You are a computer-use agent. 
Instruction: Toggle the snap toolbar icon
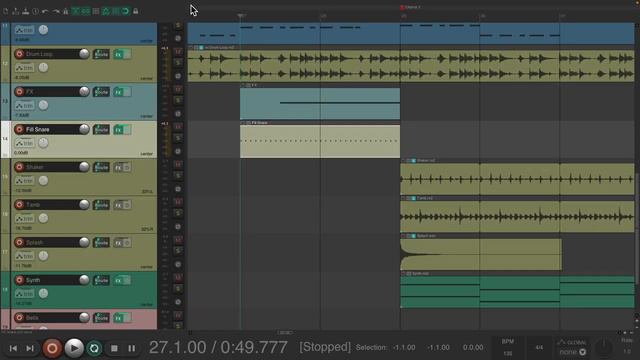tap(126, 11)
